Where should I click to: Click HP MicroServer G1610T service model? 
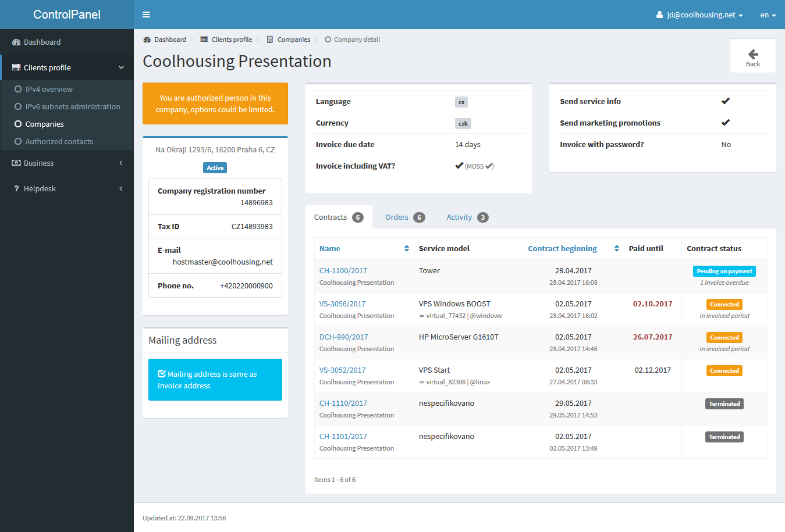click(x=459, y=337)
